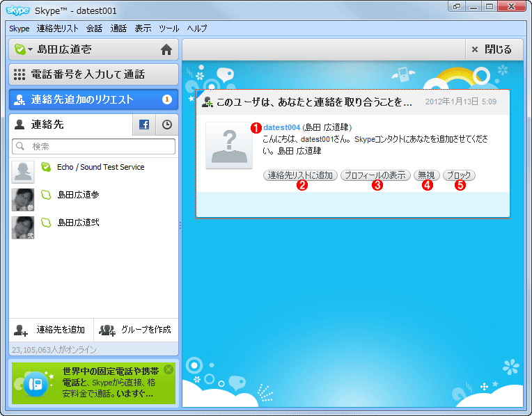Open the 表示 menu
This screenshot has width=532, height=416.
click(x=143, y=29)
